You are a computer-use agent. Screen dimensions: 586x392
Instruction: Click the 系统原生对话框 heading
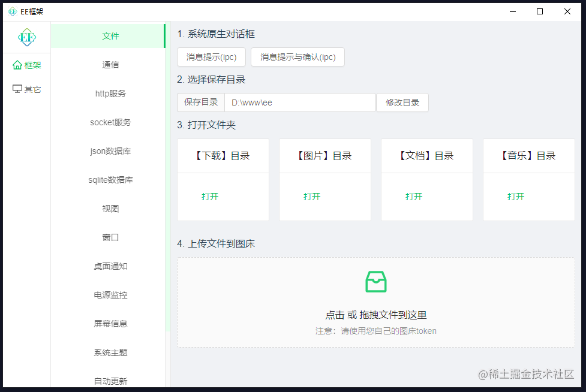[x=216, y=34]
